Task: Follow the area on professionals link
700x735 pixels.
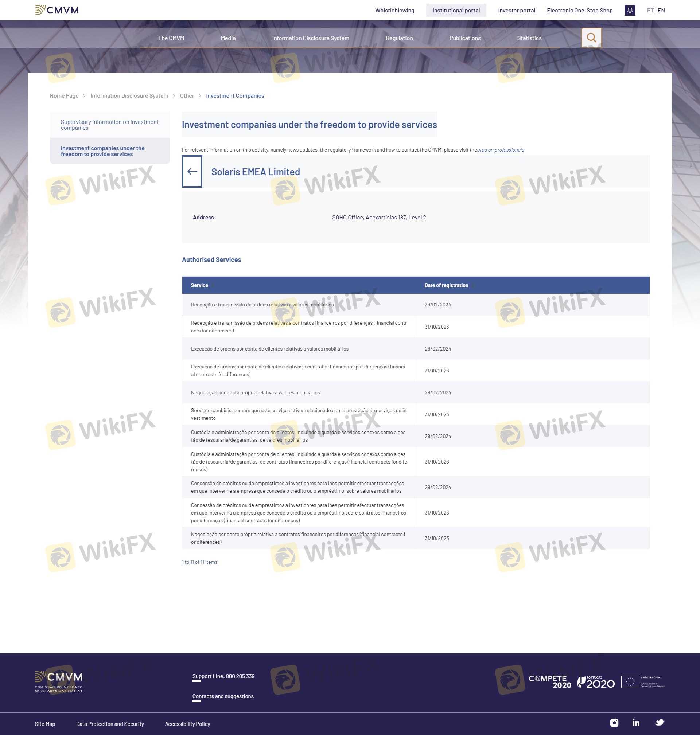Action: [500, 150]
